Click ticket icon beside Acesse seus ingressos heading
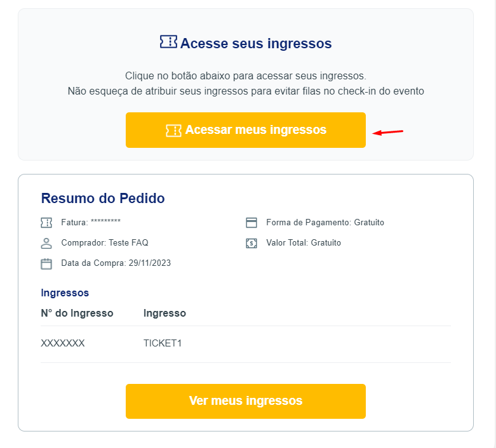The height and width of the screenshot is (448, 496). [168, 43]
